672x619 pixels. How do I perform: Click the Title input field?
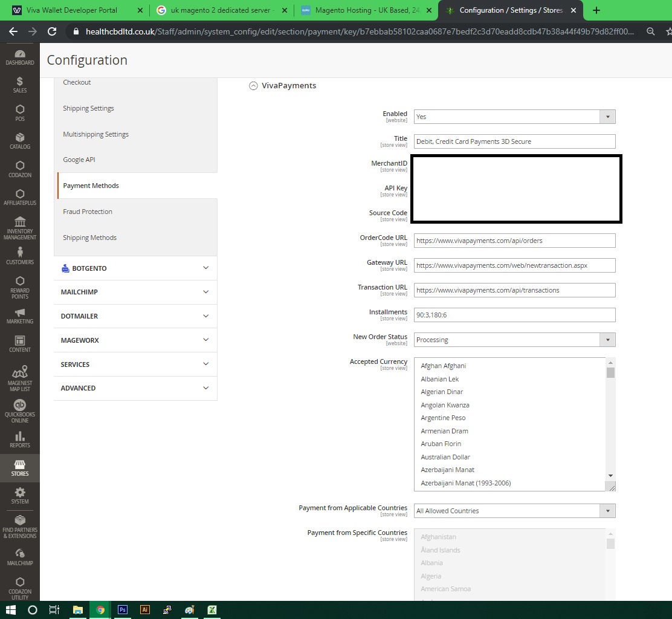point(514,141)
